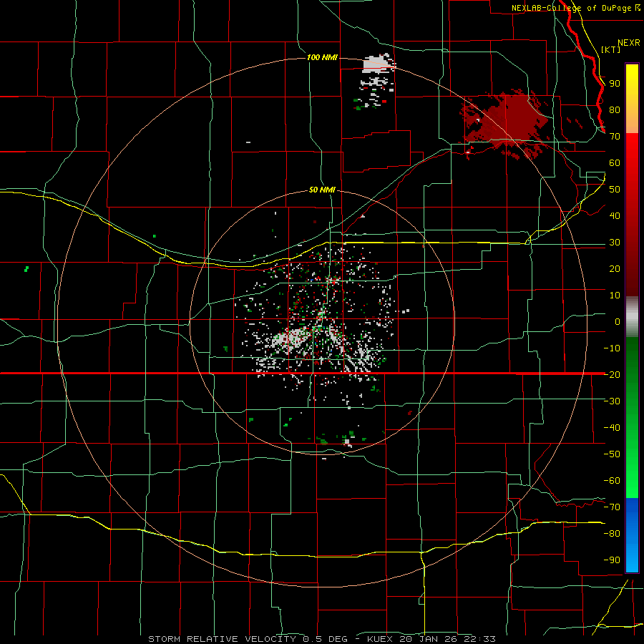Click the -70 value on velocity scale
The height and width of the screenshot is (644, 644).
pyautogui.click(x=612, y=507)
